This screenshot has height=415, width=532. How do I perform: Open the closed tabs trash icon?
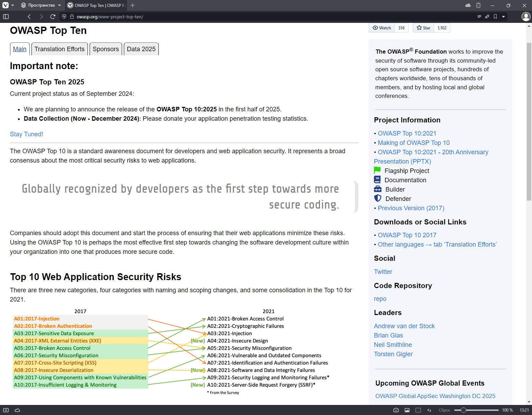[478, 5]
